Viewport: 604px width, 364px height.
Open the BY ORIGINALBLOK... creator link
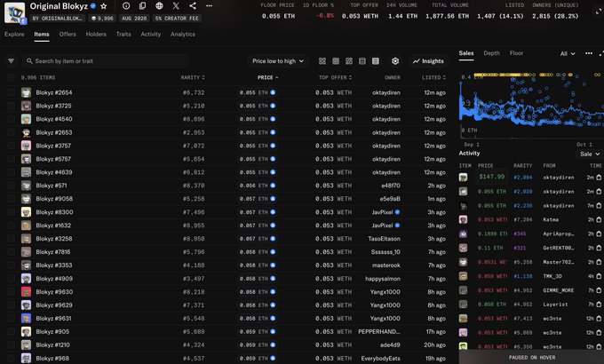[58, 18]
